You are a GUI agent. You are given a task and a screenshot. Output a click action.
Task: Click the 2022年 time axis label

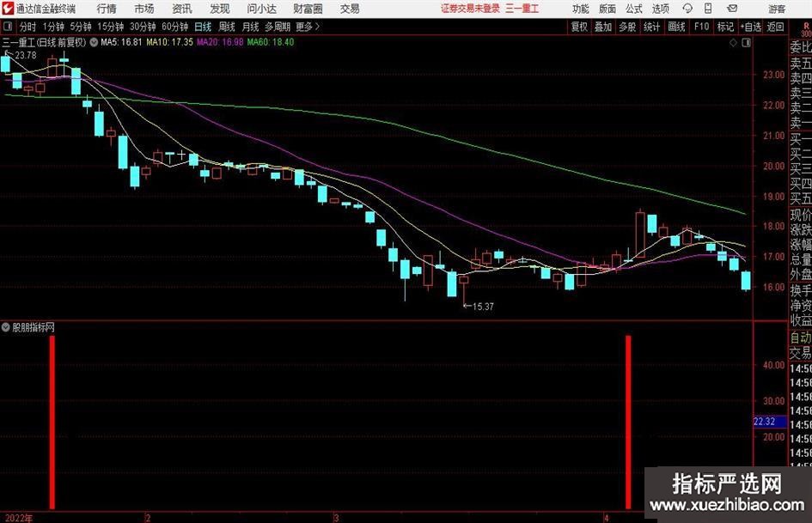click(x=19, y=518)
